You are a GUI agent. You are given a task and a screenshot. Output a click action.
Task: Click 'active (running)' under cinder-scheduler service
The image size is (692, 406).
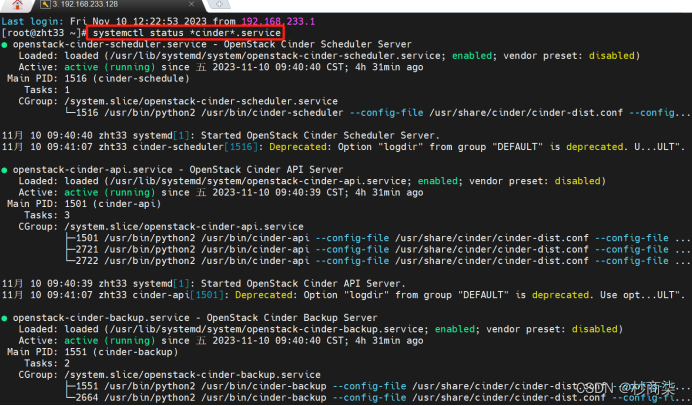tap(109, 67)
